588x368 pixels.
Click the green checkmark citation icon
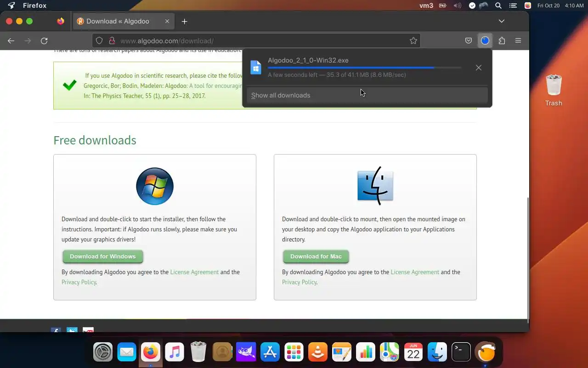69,85
